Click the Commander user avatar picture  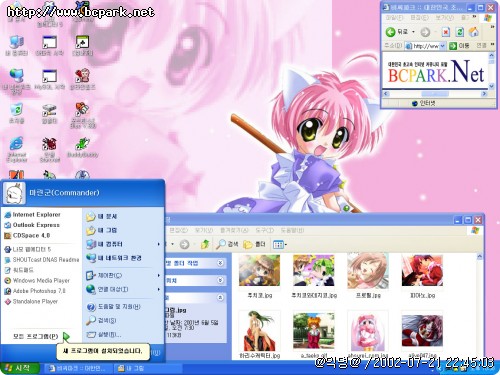click(x=14, y=193)
